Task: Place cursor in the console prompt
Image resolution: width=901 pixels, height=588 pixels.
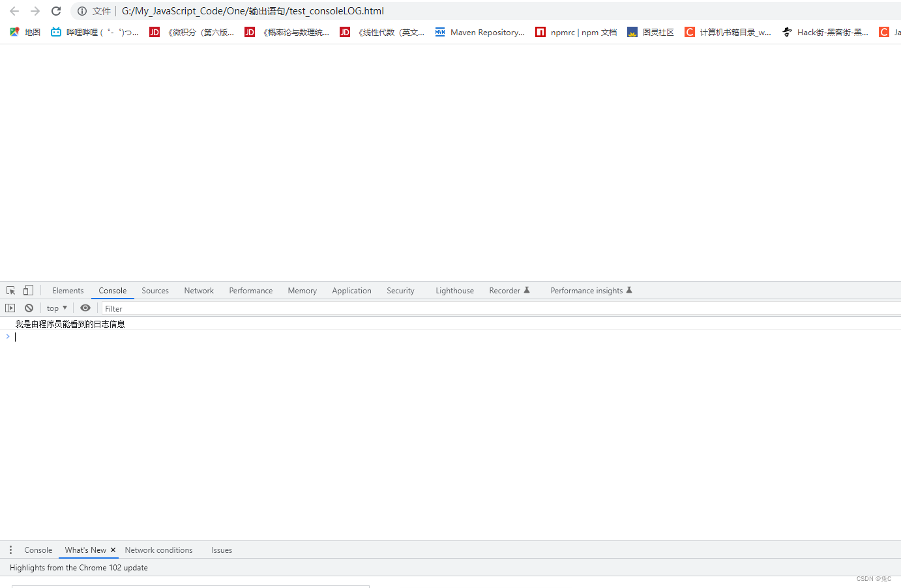Action: pyautogui.click(x=456, y=337)
